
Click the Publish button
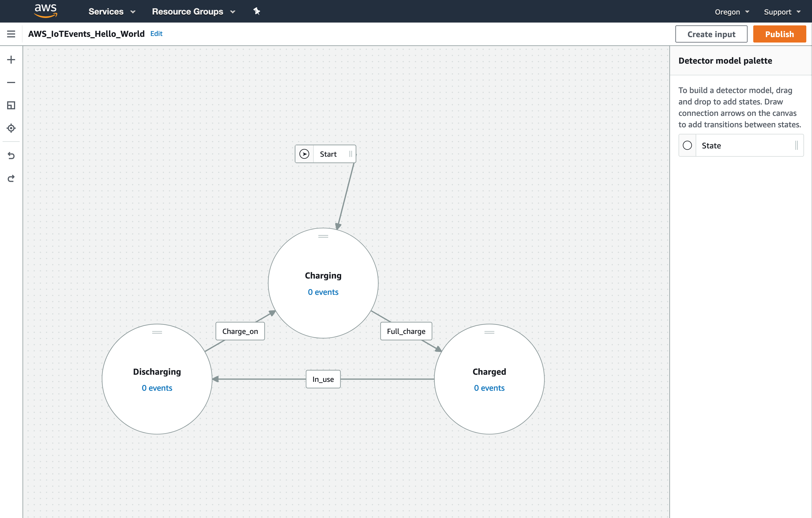click(779, 34)
